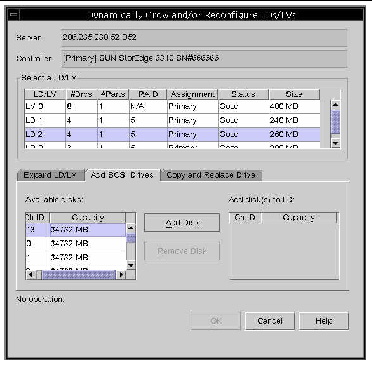This screenshot has height=366, width=372.
Task: Select the Add SCSI Drives tab
Action: pos(122,175)
